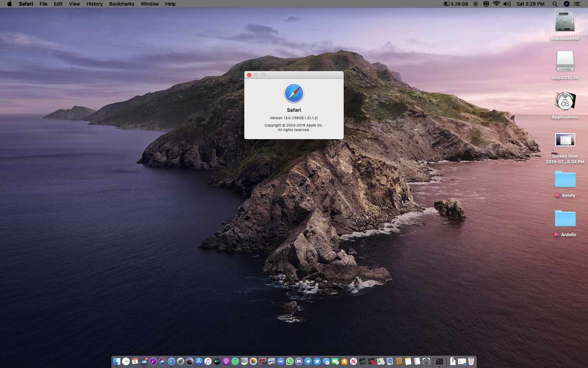Open Facebook Messenger in the Dock

[x=281, y=361]
